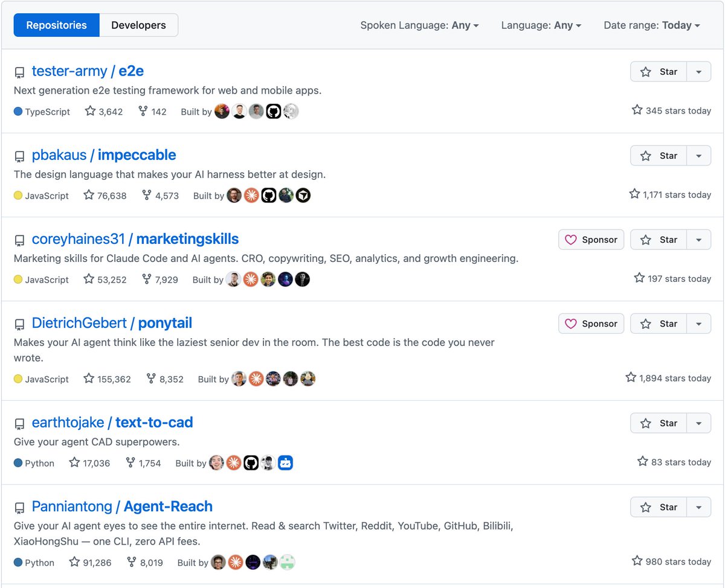
Task: Click Sponsor for DietrichGebert
Action: tap(591, 324)
